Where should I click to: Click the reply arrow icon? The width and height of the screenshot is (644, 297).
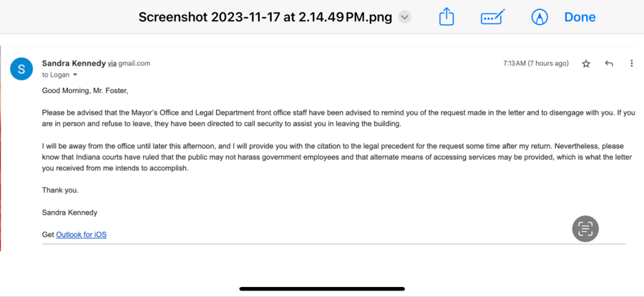[x=609, y=63]
